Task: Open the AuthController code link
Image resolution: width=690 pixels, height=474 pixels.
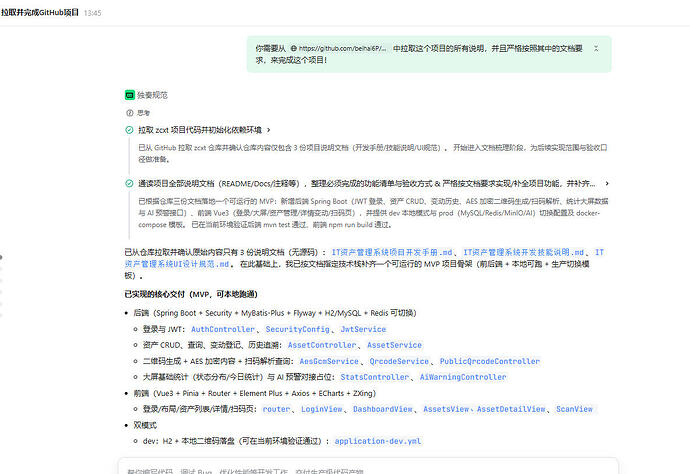Action: pos(223,329)
